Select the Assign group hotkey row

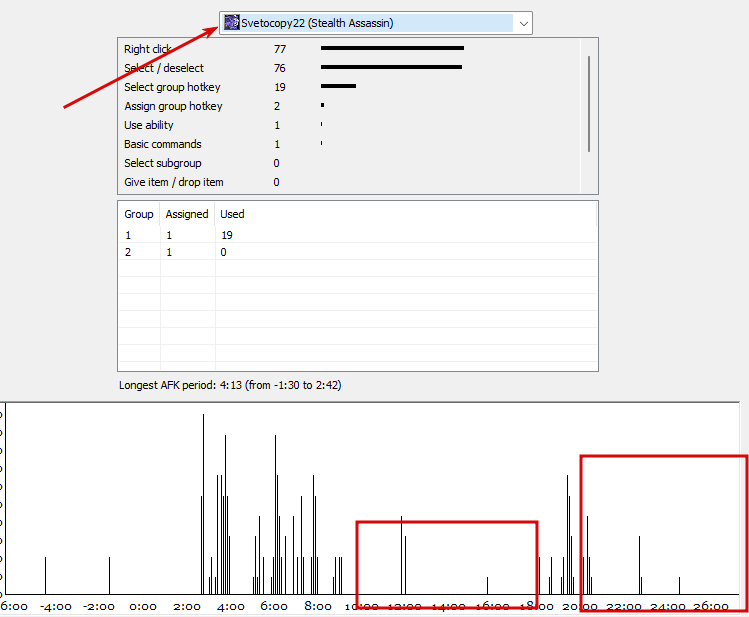click(x=349, y=106)
